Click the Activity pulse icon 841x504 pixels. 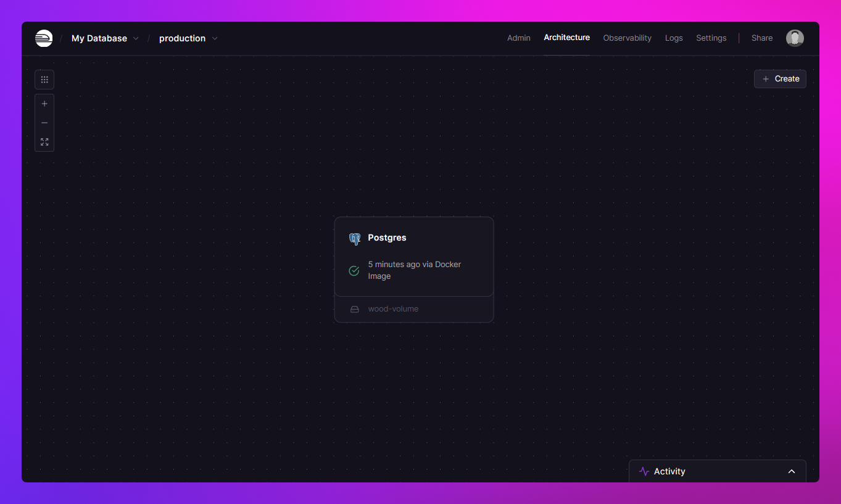pos(644,471)
